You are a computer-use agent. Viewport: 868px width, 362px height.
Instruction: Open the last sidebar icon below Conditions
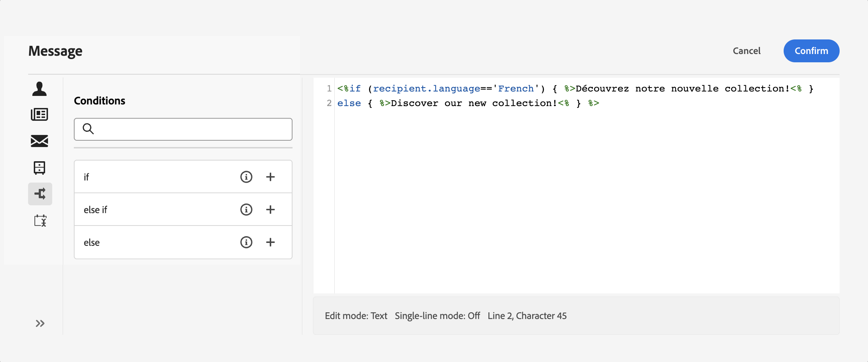pyautogui.click(x=40, y=220)
